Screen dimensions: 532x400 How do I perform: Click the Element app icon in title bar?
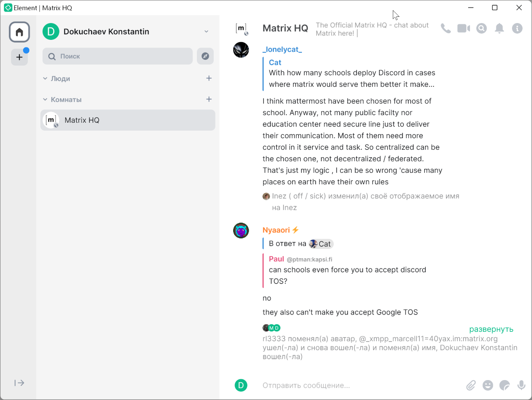coord(8,8)
